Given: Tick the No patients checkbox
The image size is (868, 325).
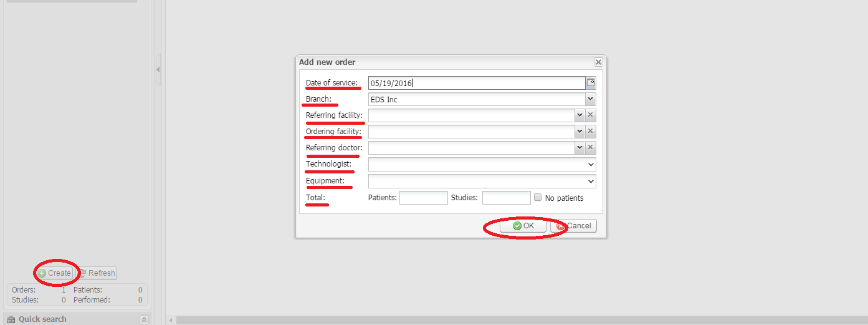Looking at the screenshot, I should click(x=538, y=197).
